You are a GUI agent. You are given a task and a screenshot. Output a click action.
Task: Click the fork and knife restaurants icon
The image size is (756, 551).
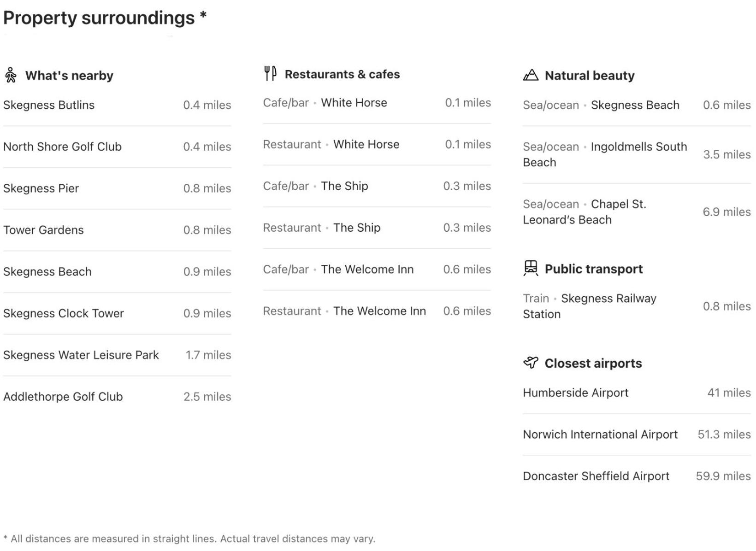point(270,73)
